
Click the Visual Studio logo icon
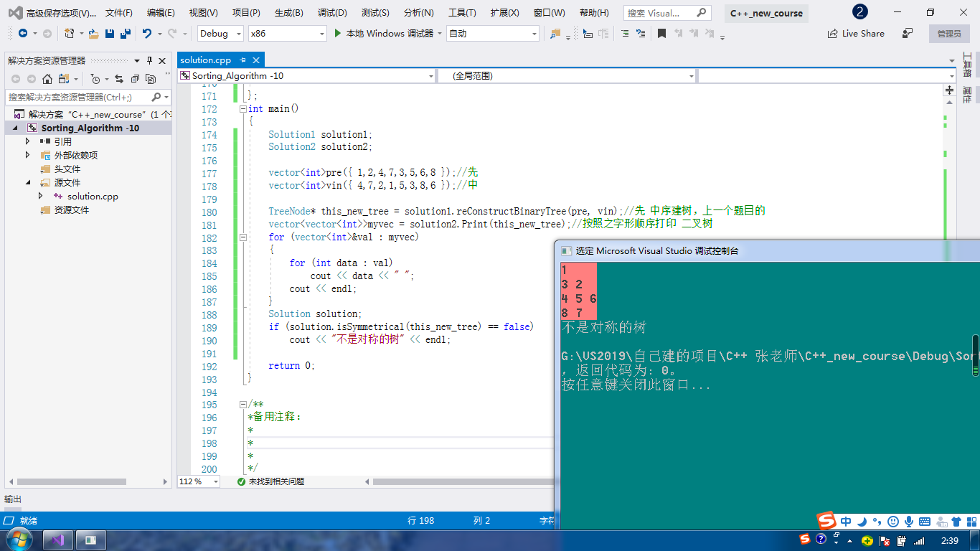coord(14,12)
